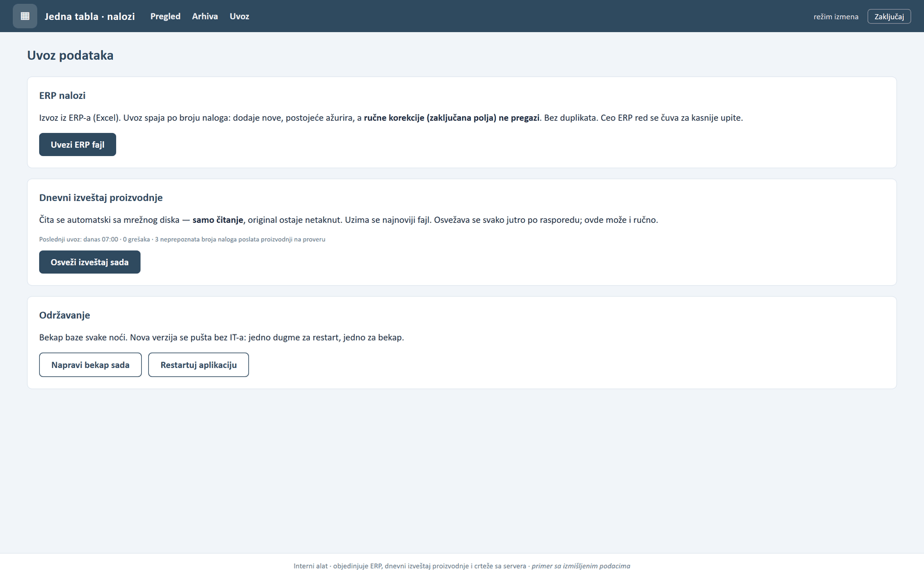This screenshot has height=578, width=924.
Task: Select the Uvoz navigation item
Action: tap(239, 16)
